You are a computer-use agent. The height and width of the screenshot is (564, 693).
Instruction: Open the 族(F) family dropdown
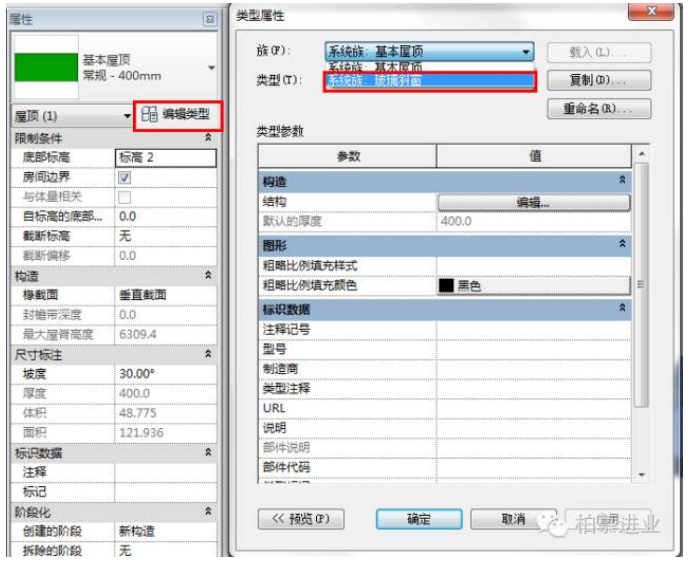[x=429, y=52]
